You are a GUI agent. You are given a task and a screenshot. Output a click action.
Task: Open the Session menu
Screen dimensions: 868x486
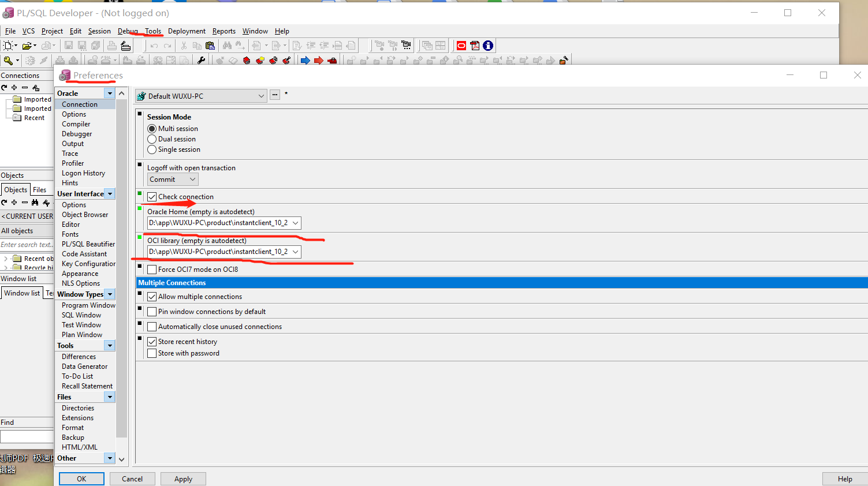point(99,31)
